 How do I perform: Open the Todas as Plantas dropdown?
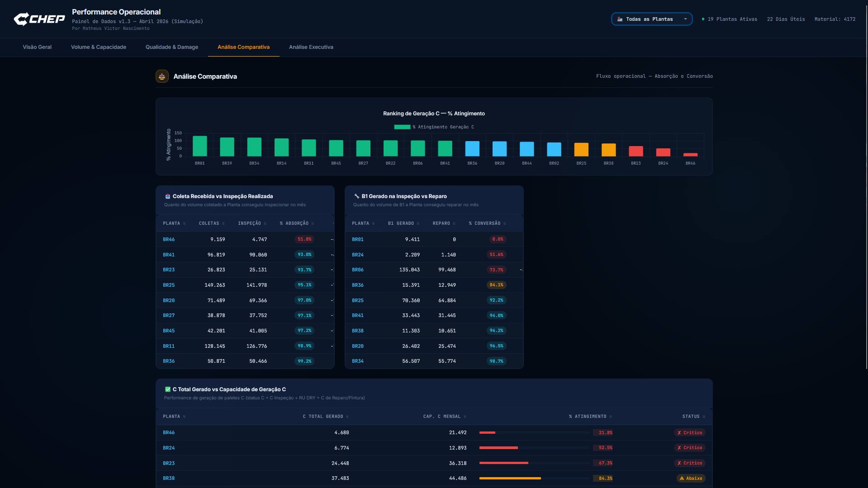click(x=652, y=19)
